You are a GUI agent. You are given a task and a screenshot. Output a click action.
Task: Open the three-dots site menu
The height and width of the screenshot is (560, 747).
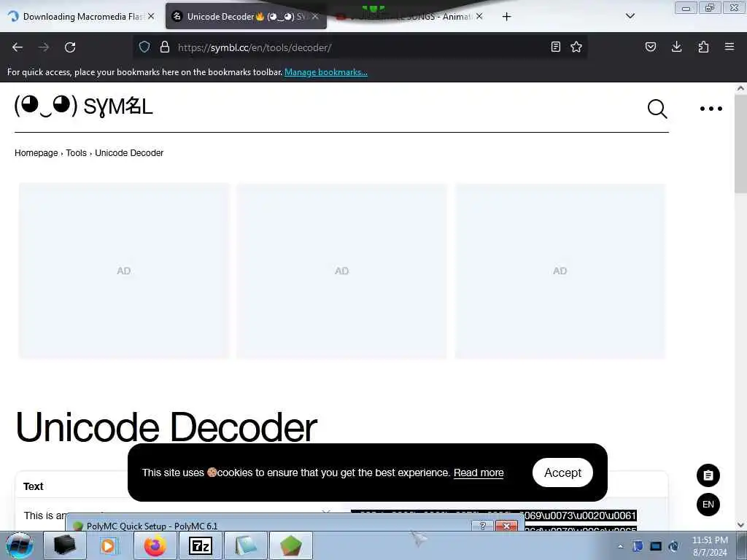[711, 109]
